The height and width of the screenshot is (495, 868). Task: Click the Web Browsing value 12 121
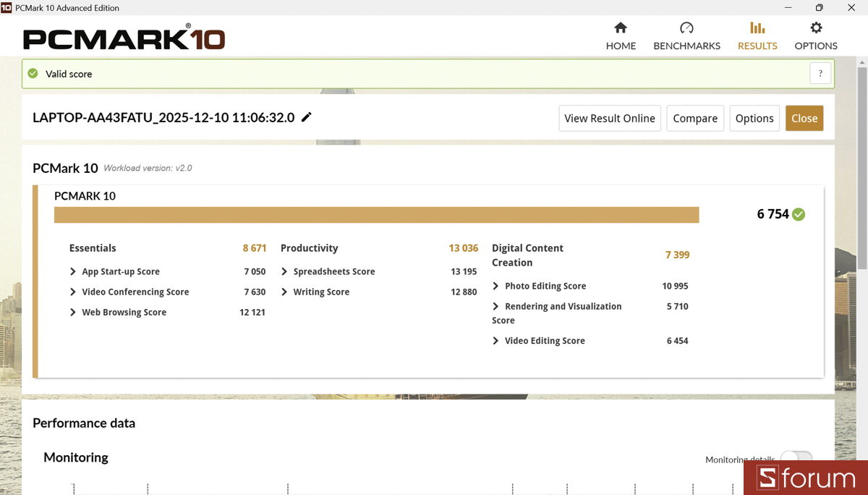pos(252,312)
